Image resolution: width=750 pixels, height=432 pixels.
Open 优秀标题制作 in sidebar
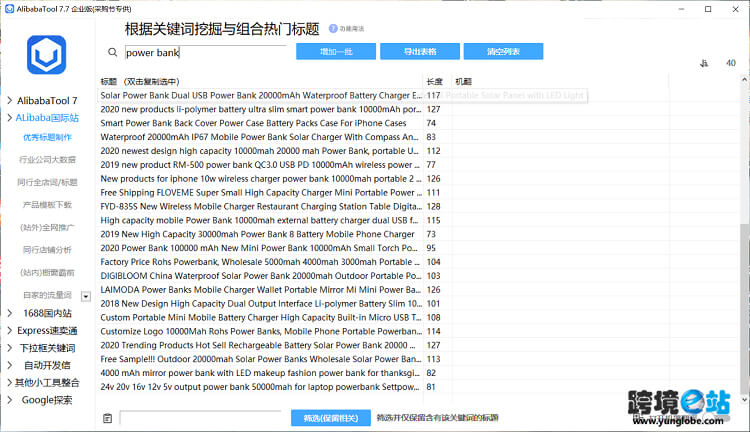47,137
